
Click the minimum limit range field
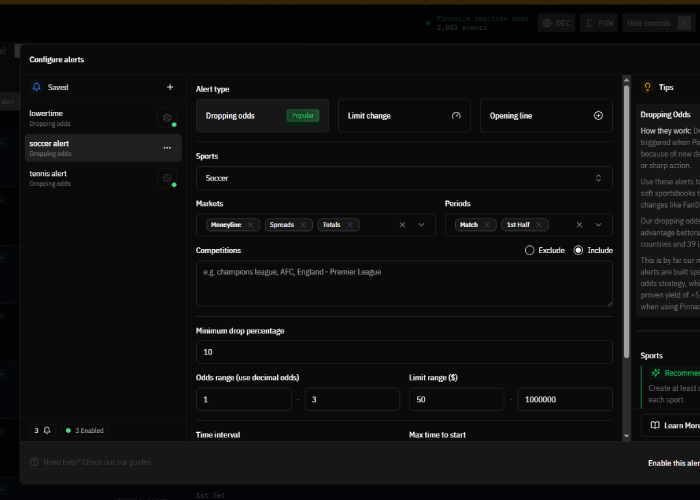pyautogui.click(x=457, y=399)
